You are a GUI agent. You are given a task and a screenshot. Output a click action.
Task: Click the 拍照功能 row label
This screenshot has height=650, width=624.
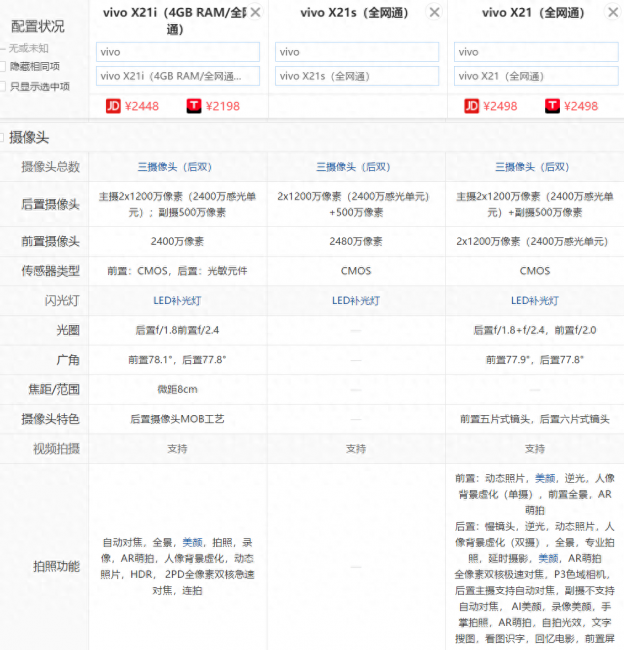pos(56,566)
